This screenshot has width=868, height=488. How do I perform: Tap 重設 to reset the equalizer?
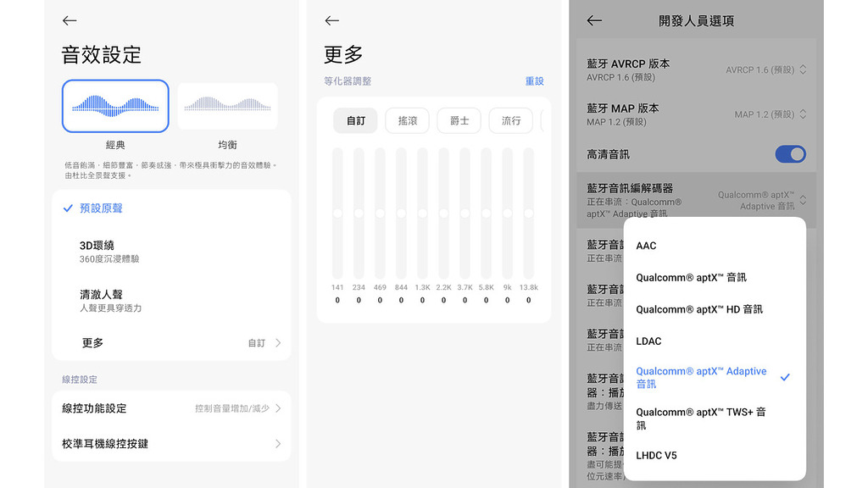(x=537, y=81)
